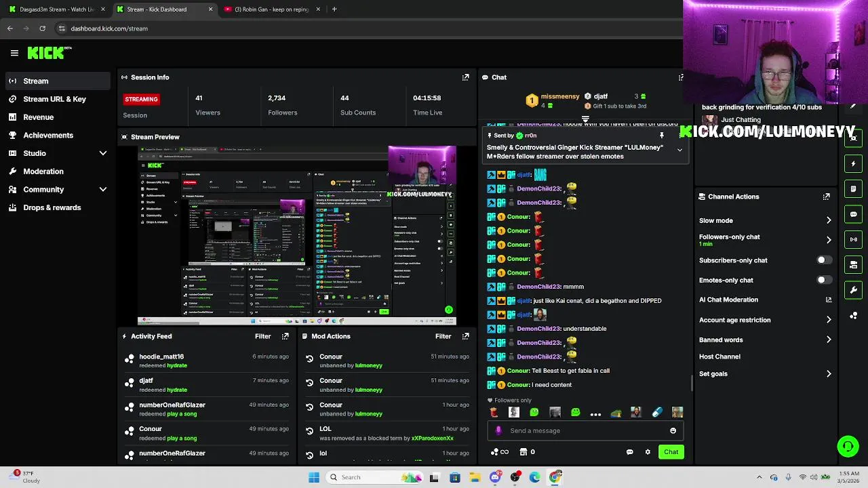Viewport: 868px width, 488px height.
Task: Open a new browser tab with plus
Action: click(x=334, y=9)
